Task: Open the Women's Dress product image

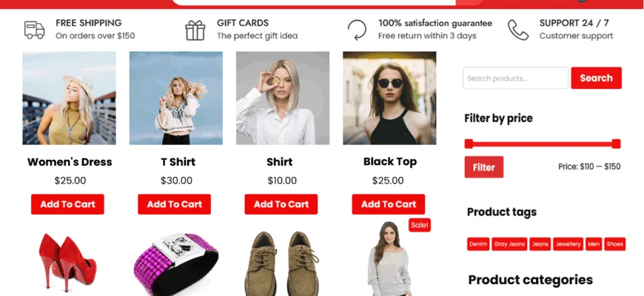Action: [x=69, y=98]
